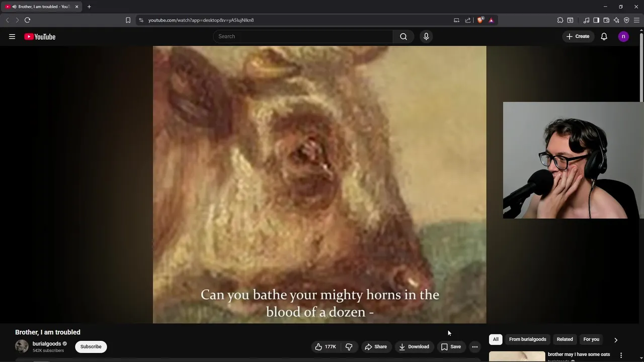This screenshot has width=644, height=362.
Task: Open the Brave Shields lion icon
Action: pyautogui.click(x=480, y=20)
